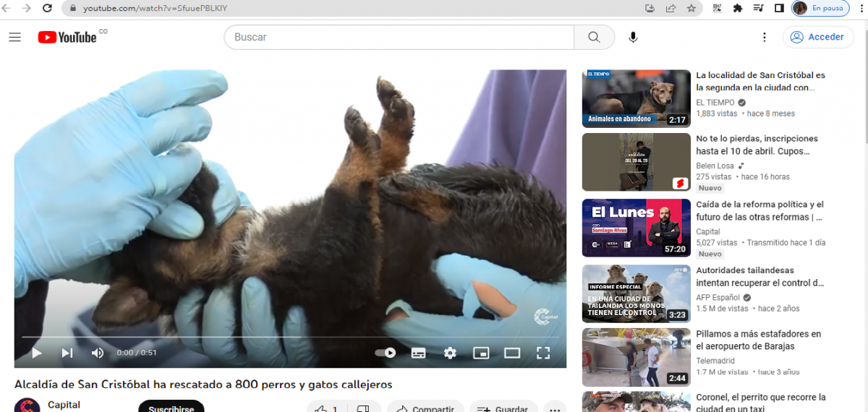Open the three-dot settings menu beside Acceder
868x412 pixels.
765,37
